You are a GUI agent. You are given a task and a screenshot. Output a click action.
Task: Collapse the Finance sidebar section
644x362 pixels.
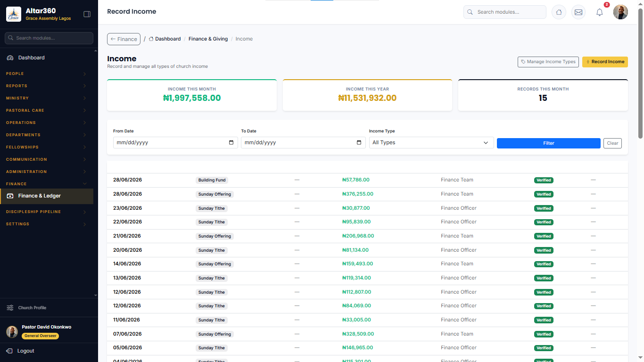tap(46, 184)
